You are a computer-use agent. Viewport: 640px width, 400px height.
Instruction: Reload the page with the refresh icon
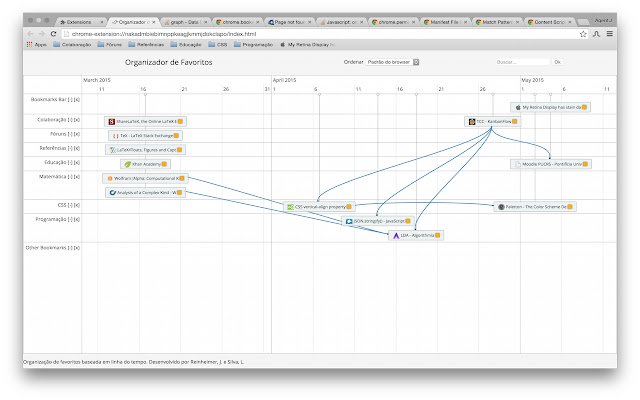pos(53,34)
